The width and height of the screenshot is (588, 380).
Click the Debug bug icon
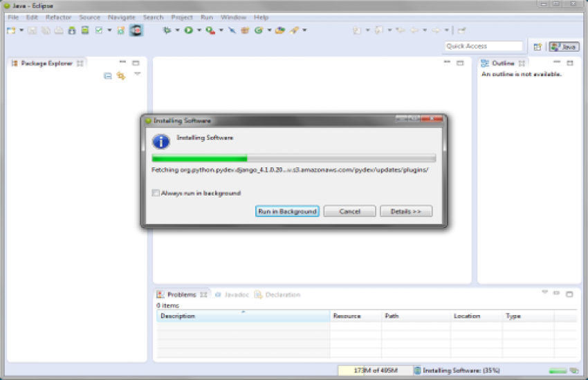[x=167, y=30]
